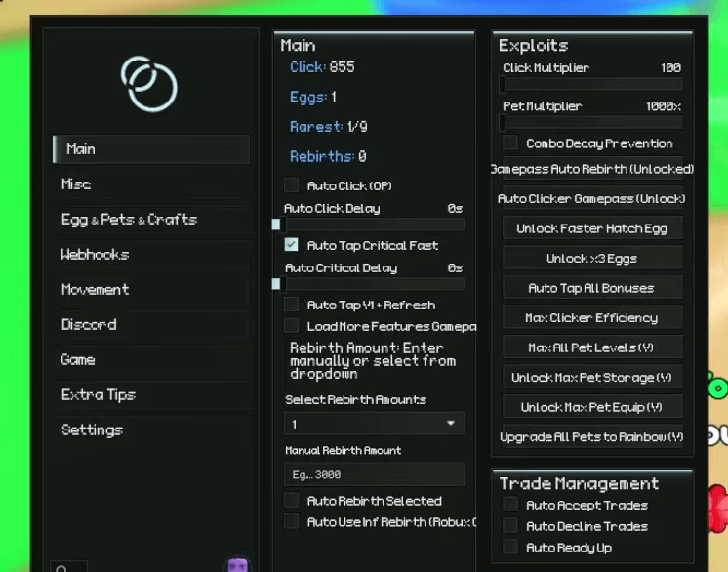This screenshot has height=572, width=728.
Task: Switch to the Misc tab
Action: click(x=151, y=184)
